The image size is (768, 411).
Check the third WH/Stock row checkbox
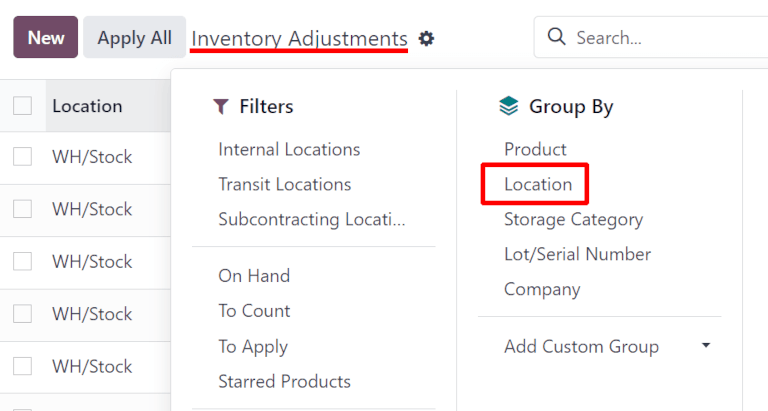(x=22, y=261)
